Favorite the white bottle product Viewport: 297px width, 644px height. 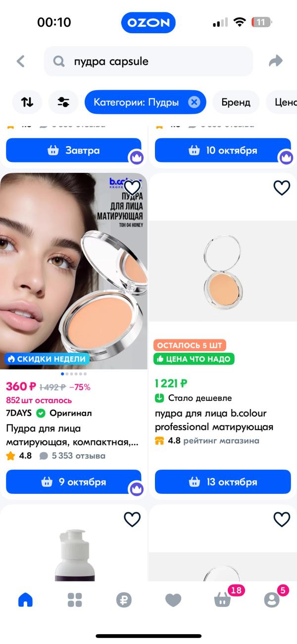pos(132,519)
